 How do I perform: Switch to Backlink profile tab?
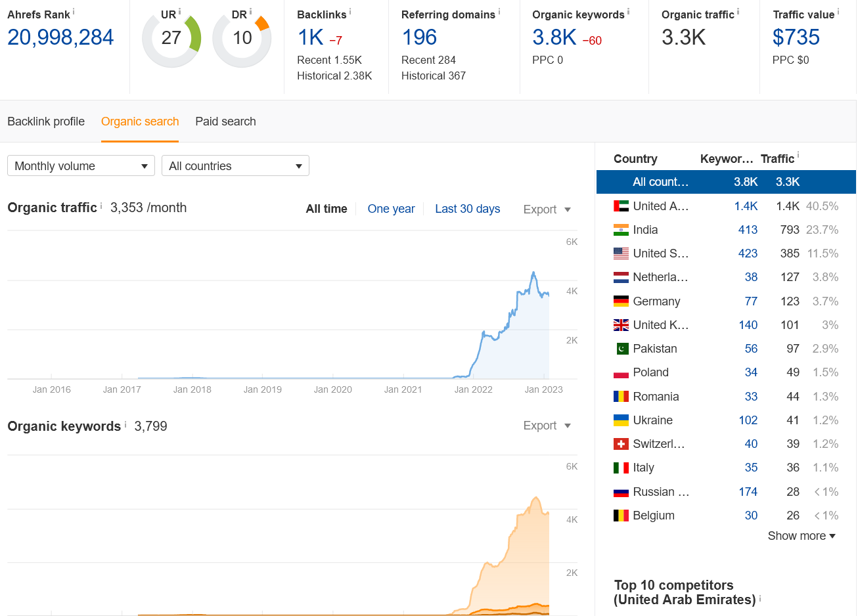point(46,121)
